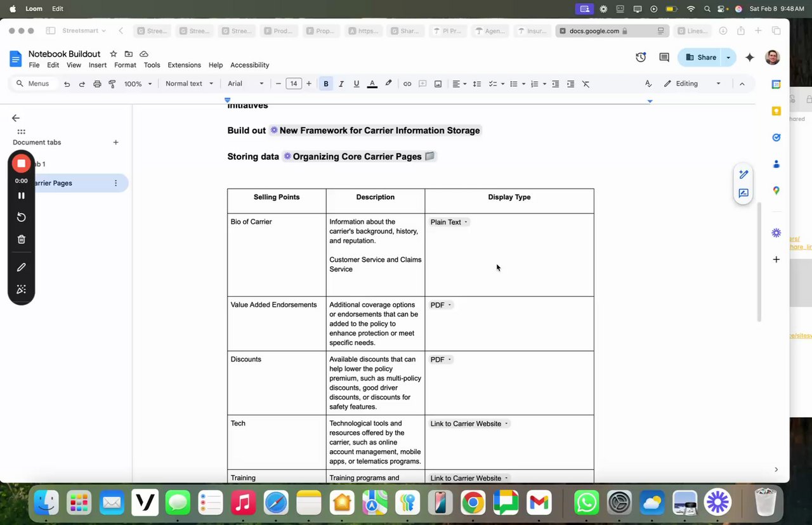Open the Plain Text display type chip
Image resolution: width=812 pixels, height=525 pixels.
[x=449, y=222]
